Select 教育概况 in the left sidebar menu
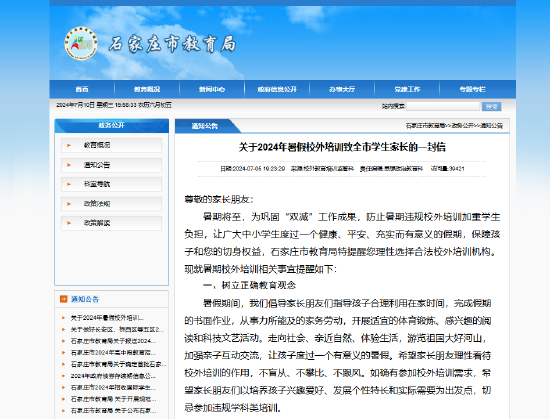The image size is (550, 419). (112, 145)
